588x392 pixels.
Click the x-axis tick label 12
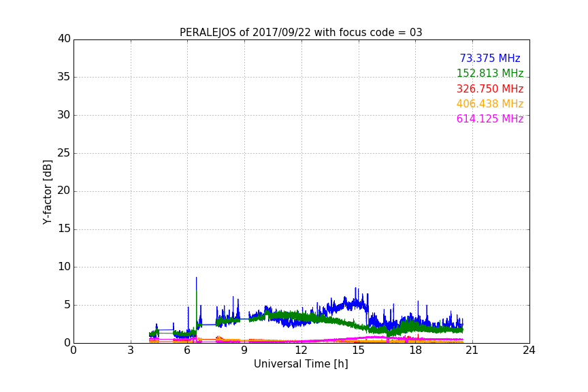click(301, 350)
